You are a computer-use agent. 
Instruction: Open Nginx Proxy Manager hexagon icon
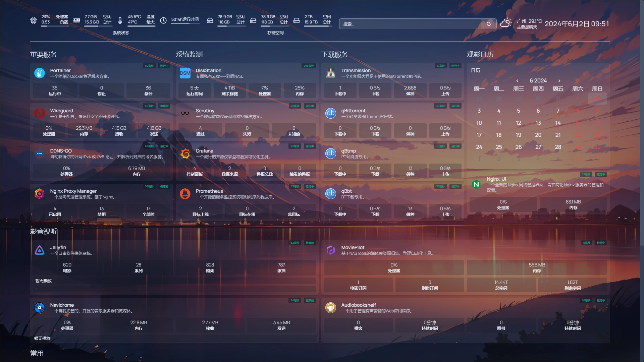40,194
